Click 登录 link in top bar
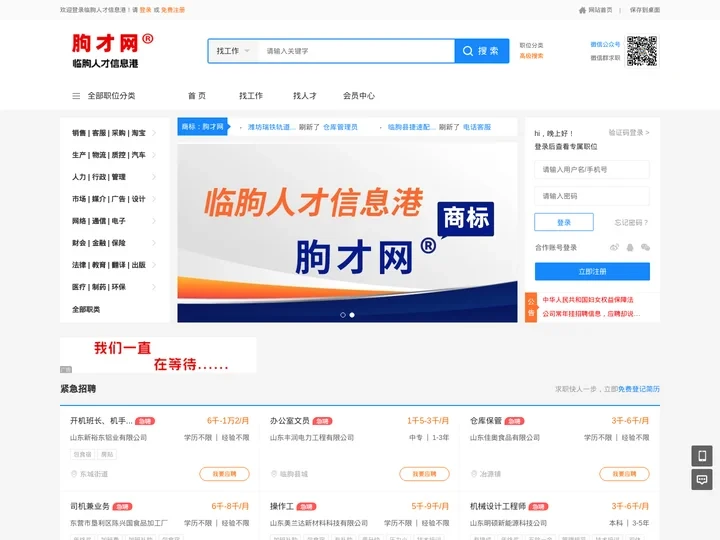 (x=145, y=10)
